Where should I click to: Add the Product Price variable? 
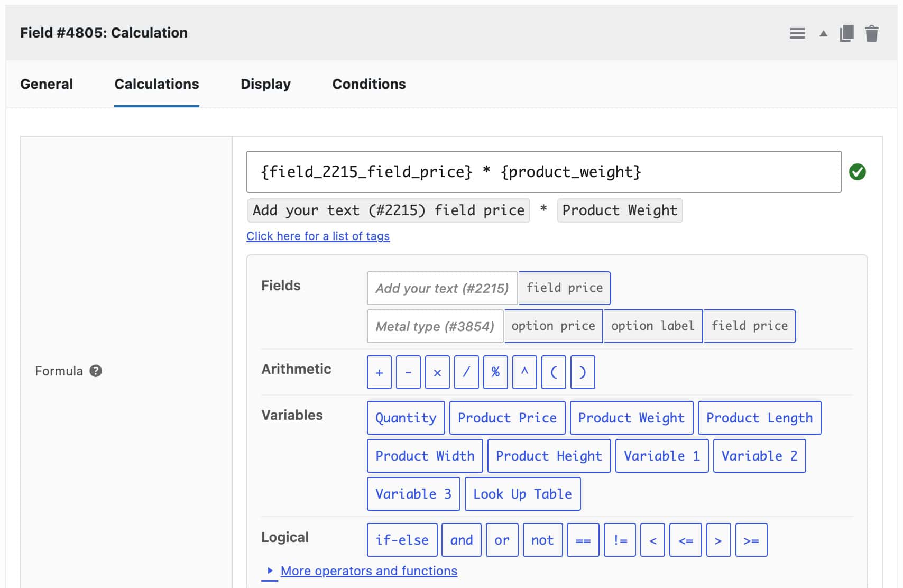(508, 418)
